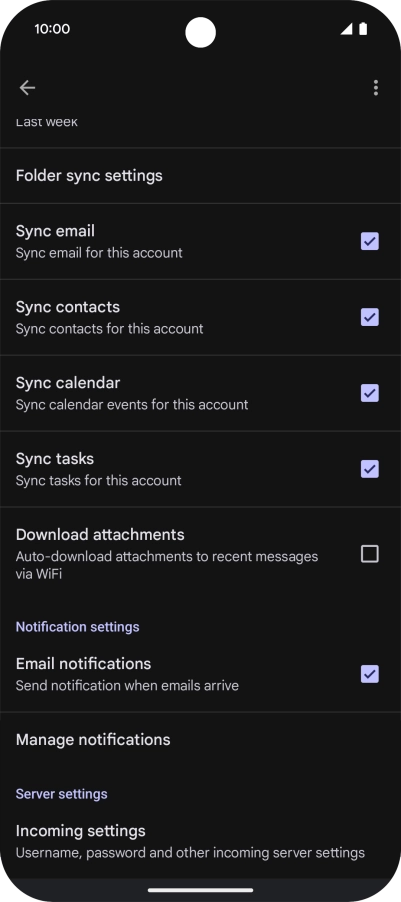This screenshot has height=902, width=401.
Task: Disable the Sync contacts checkbox
Action: click(369, 317)
